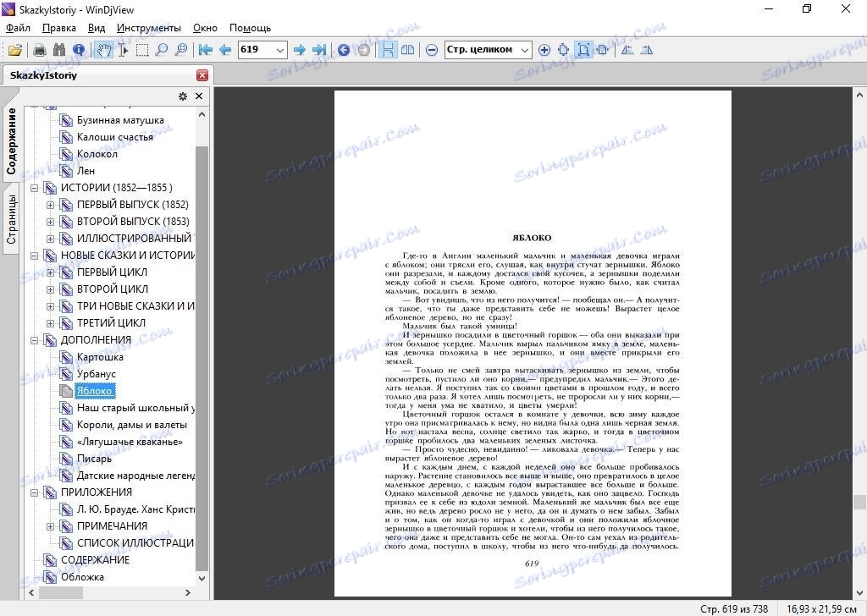The height and width of the screenshot is (616, 867).
Task: Expand the ТРЕТИЙ ЦИКЛ node
Action: click(x=50, y=323)
